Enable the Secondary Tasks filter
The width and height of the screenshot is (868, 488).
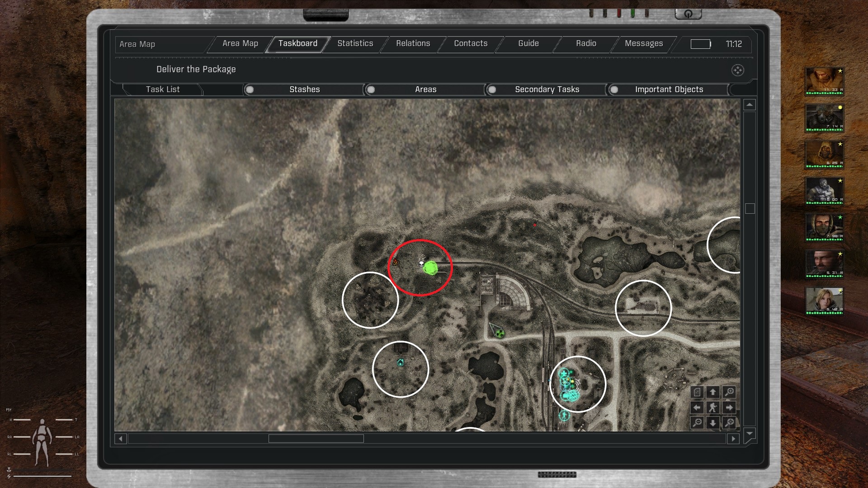[492, 89]
